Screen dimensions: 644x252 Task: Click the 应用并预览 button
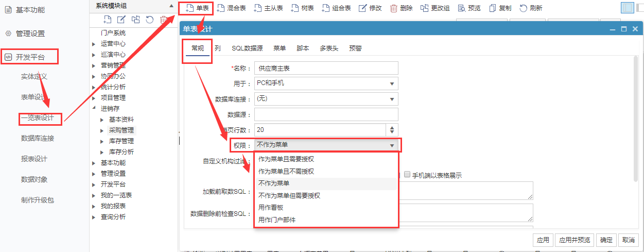point(576,240)
